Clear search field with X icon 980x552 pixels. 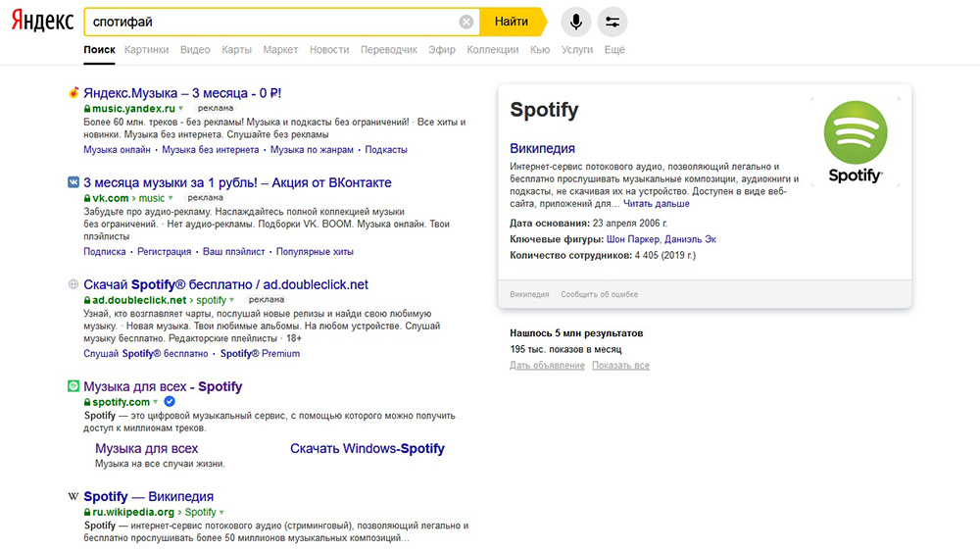pyautogui.click(x=466, y=22)
